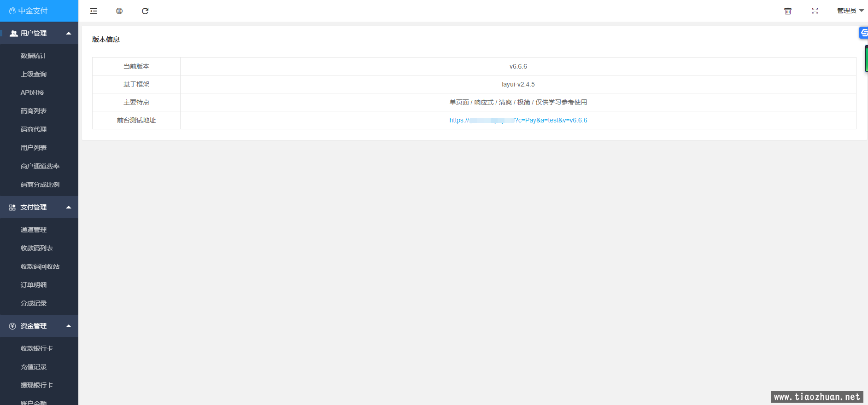Open the 管理员 dropdown menu
The width and height of the screenshot is (868, 405).
[850, 11]
